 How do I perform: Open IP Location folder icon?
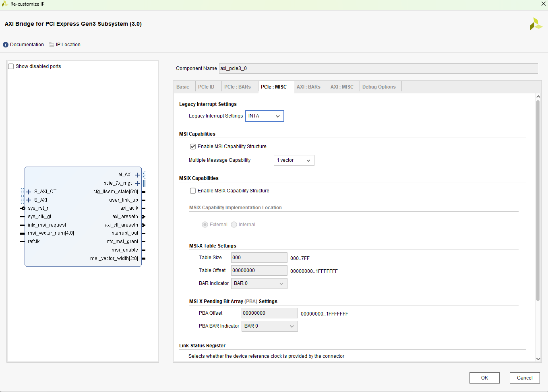point(52,45)
